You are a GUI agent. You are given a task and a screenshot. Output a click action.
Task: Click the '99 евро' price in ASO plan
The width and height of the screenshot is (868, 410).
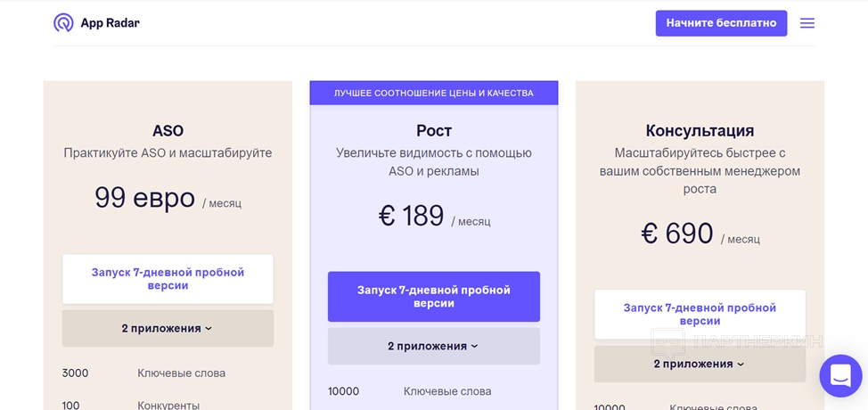144,198
